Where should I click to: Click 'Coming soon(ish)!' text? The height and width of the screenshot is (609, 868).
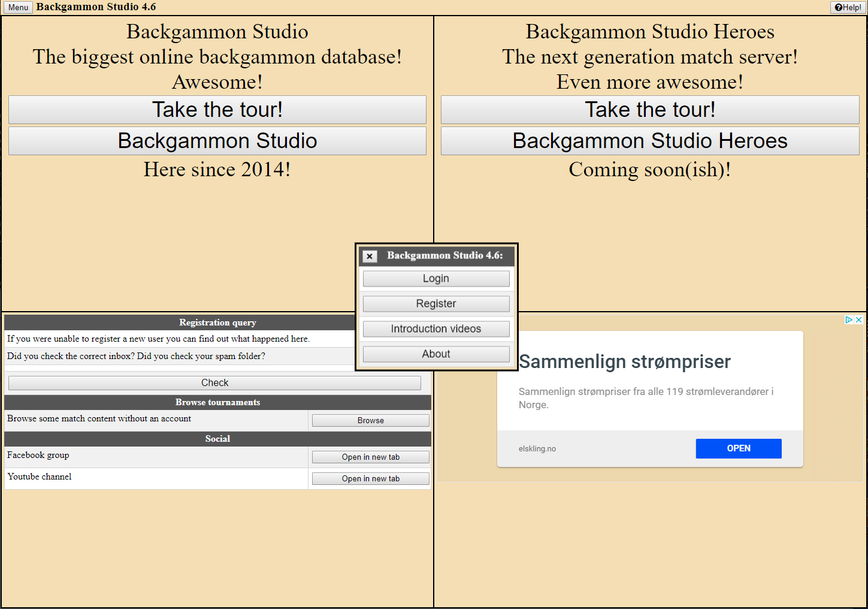[650, 170]
